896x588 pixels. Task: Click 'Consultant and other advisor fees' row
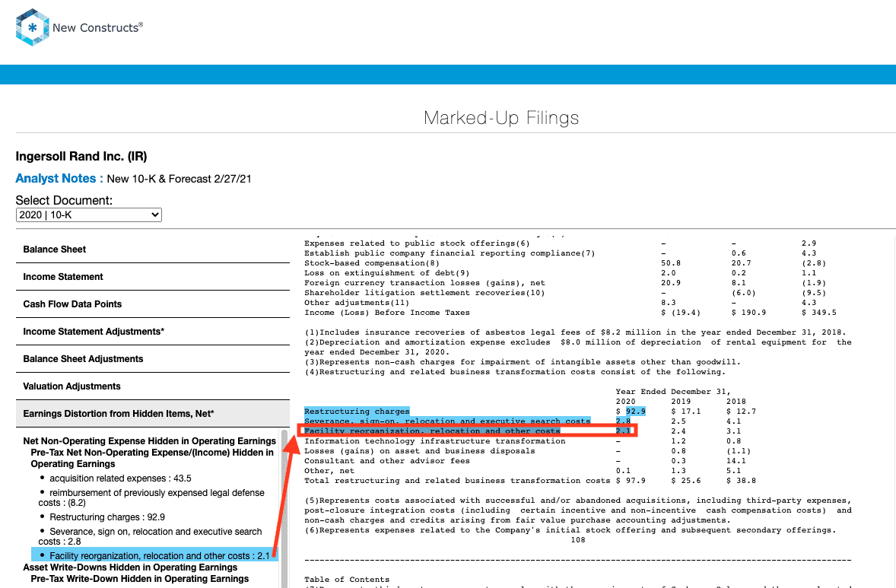(x=387, y=460)
